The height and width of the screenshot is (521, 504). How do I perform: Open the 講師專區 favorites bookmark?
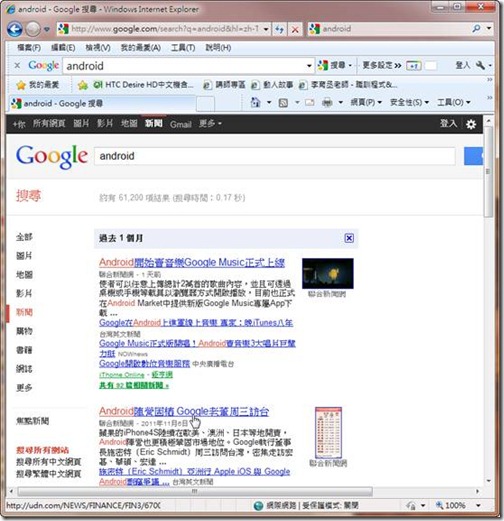coord(224,85)
